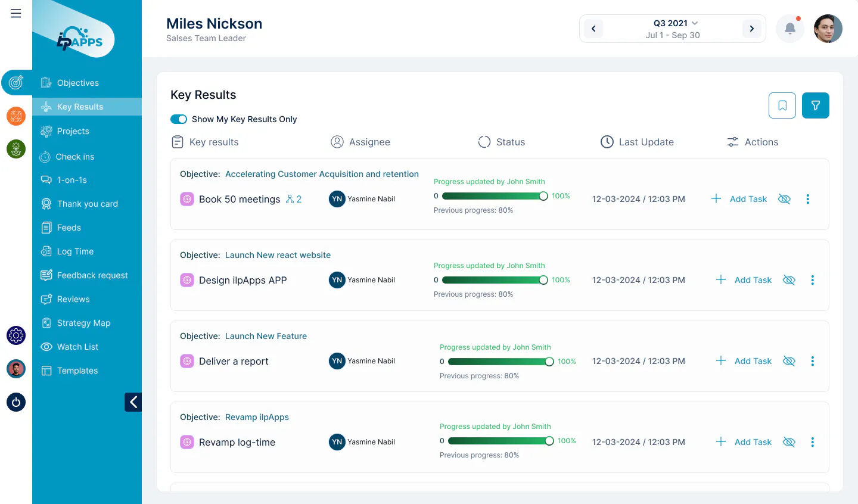The height and width of the screenshot is (504, 858).
Task: Click the YN avatar in Book 50 meetings row
Action: click(x=337, y=199)
